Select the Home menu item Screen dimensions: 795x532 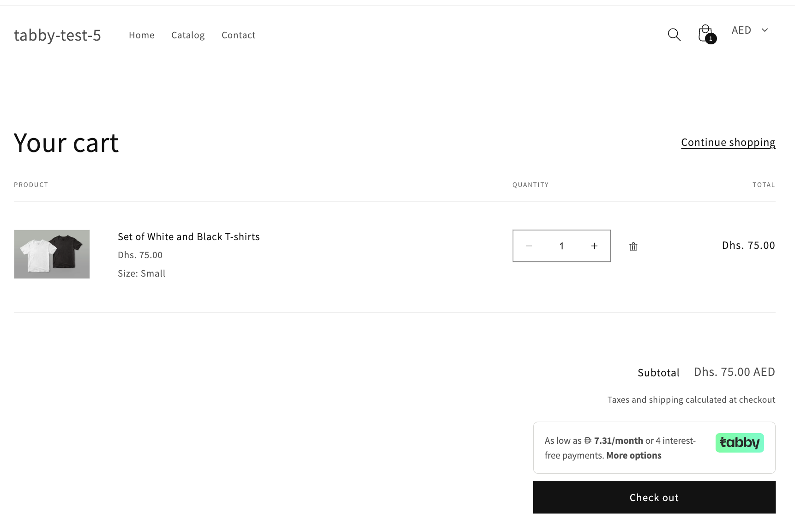click(x=141, y=35)
